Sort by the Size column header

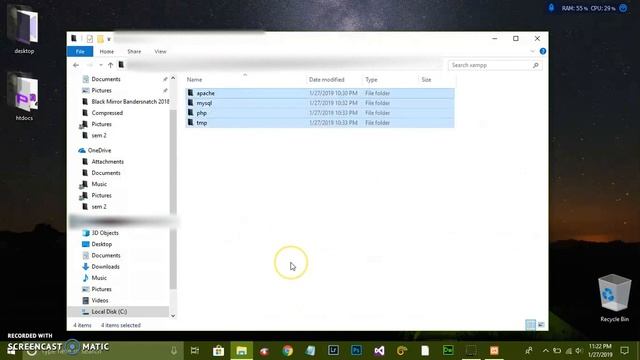coord(426,80)
